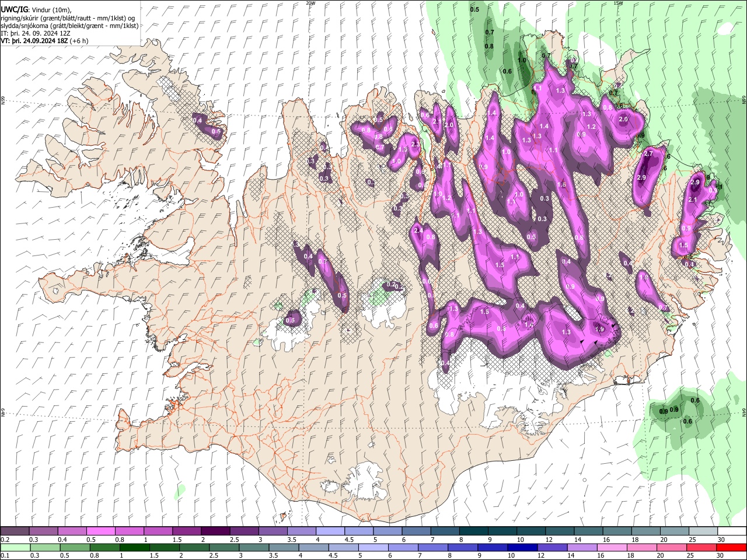The image size is (747, 560).
Task: Click the 2.4 snowfall value on the map
Action: click(418, 230)
